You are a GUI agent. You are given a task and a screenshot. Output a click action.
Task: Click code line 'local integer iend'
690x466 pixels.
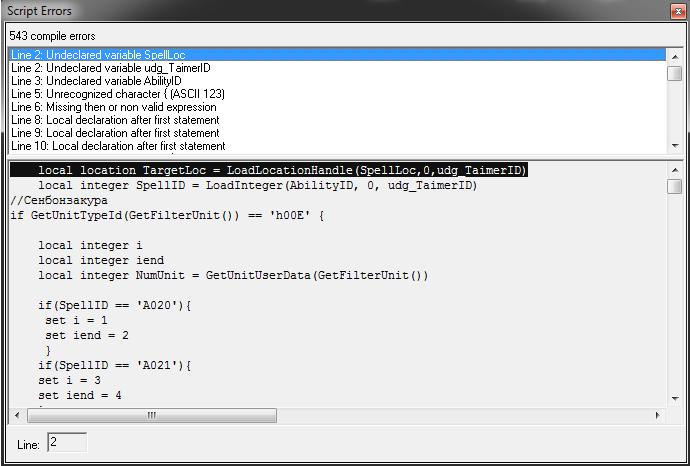point(101,260)
